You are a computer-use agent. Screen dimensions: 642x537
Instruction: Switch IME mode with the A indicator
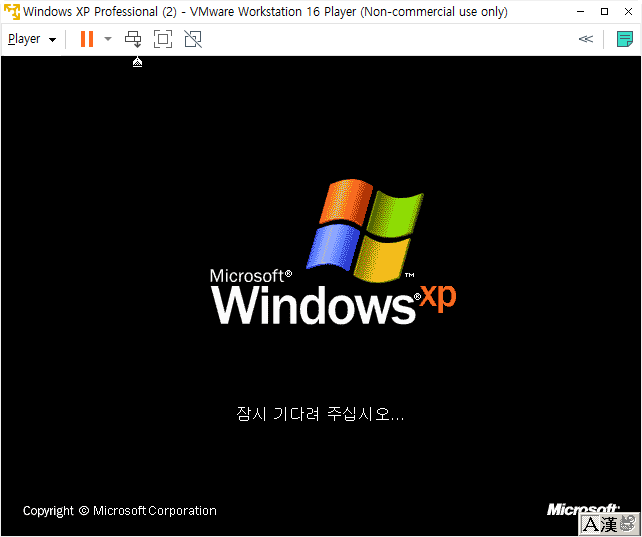click(x=590, y=525)
